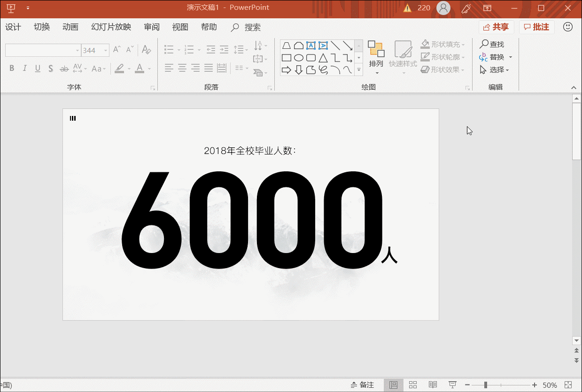Click the fit slide to window icon
582x392 pixels.
[x=569, y=385]
